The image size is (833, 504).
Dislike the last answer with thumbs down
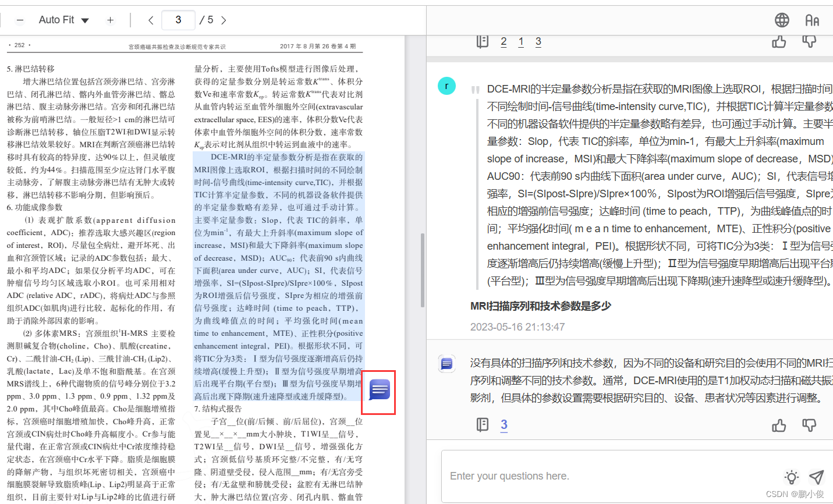tap(809, 426)
